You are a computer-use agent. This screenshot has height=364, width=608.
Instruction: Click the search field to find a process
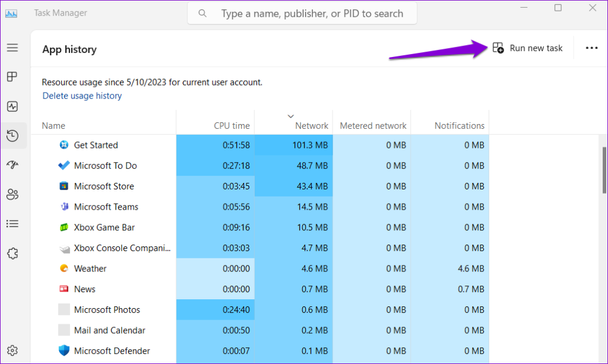pyautogui.click(x=302, y=12)
